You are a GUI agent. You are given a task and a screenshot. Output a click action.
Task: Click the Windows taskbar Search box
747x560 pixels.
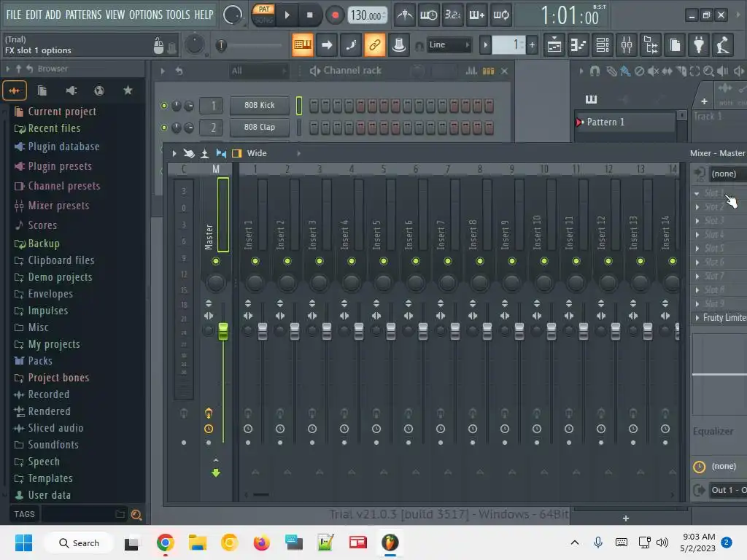79,542
